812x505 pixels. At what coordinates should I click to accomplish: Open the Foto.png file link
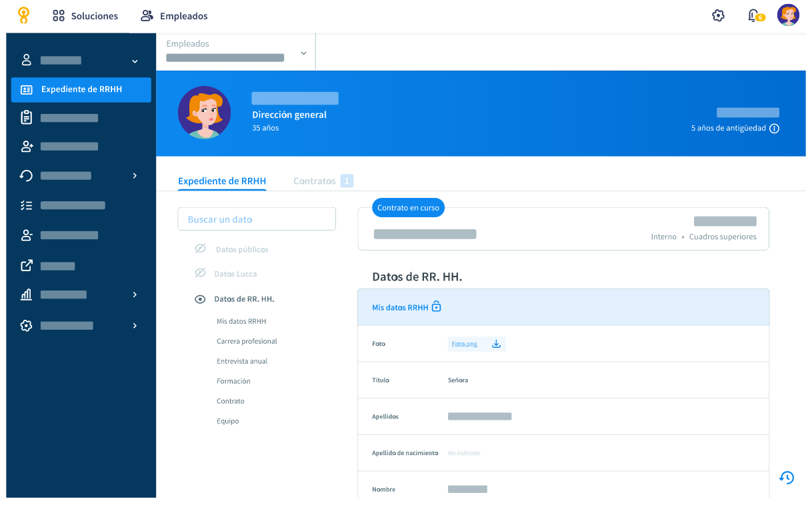465,344
